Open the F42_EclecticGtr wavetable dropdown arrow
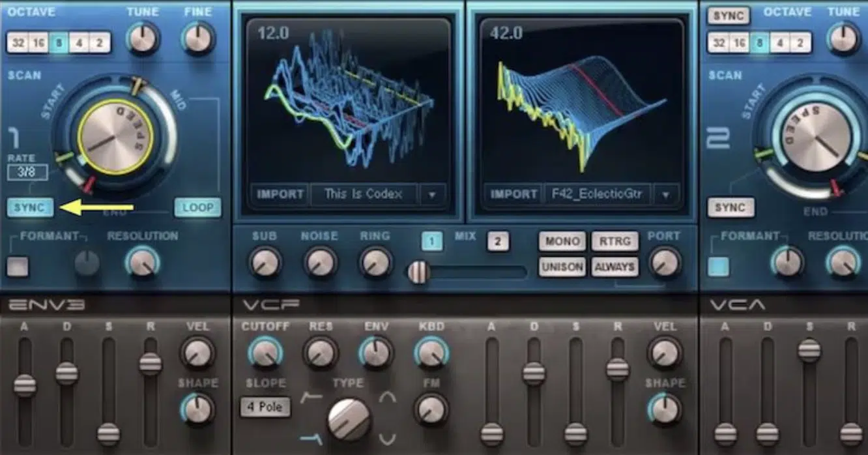The image size is (868, 455). [x=665, y=194]
